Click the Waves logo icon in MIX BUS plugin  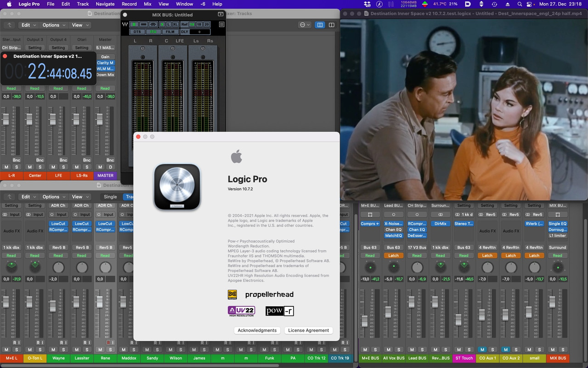[x=125, y=24]
